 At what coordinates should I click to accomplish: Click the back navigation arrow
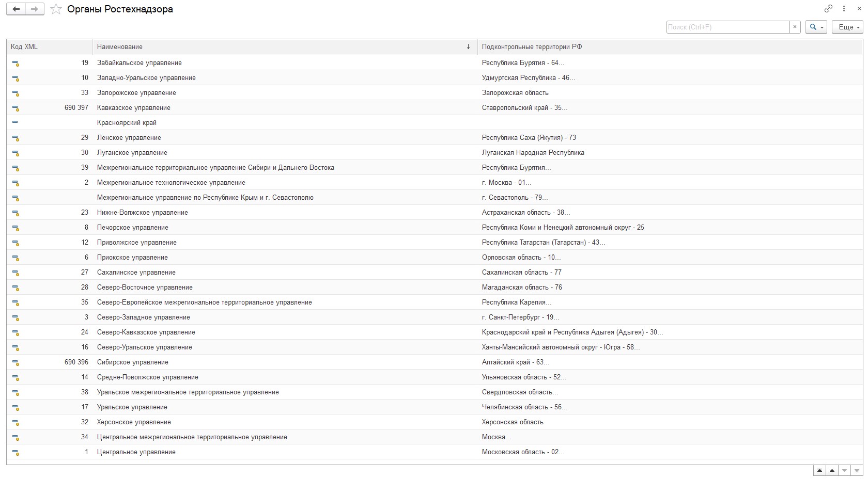coord(16,9)
